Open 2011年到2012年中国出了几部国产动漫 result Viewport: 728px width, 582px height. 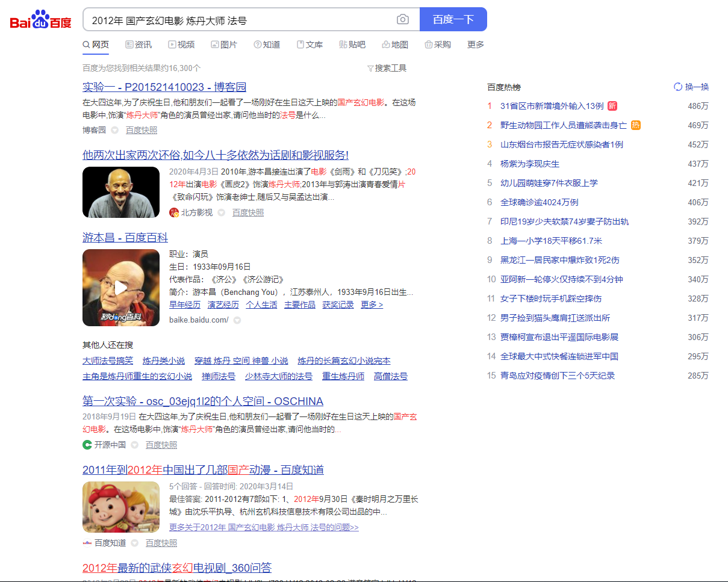click(204, 469)
